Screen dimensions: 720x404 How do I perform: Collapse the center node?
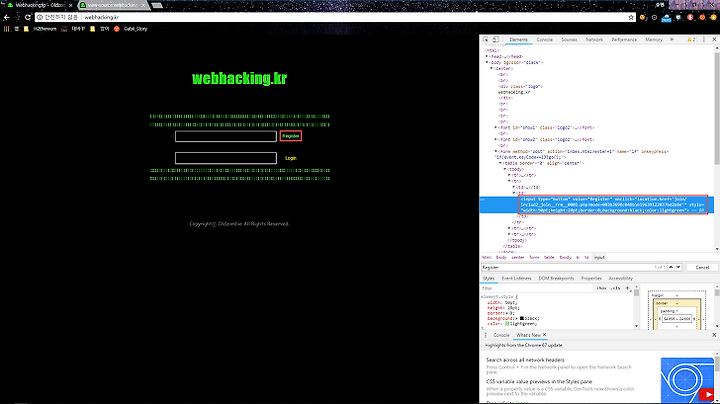[x=491, y=68]
